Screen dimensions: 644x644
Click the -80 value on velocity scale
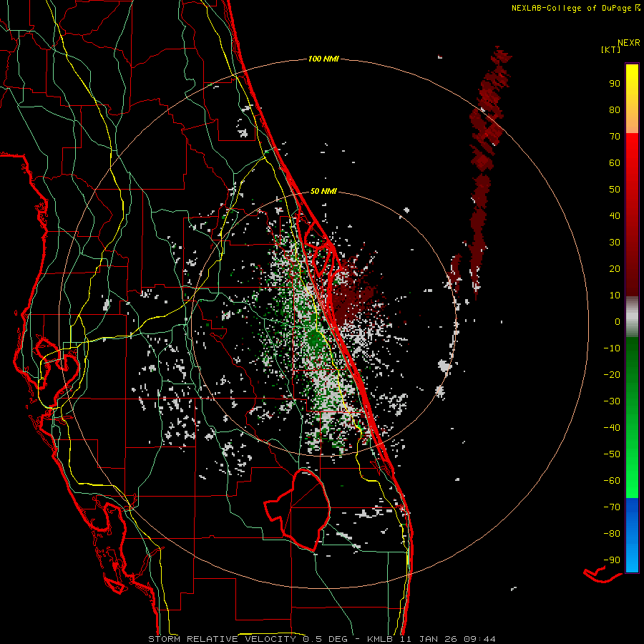612,534
